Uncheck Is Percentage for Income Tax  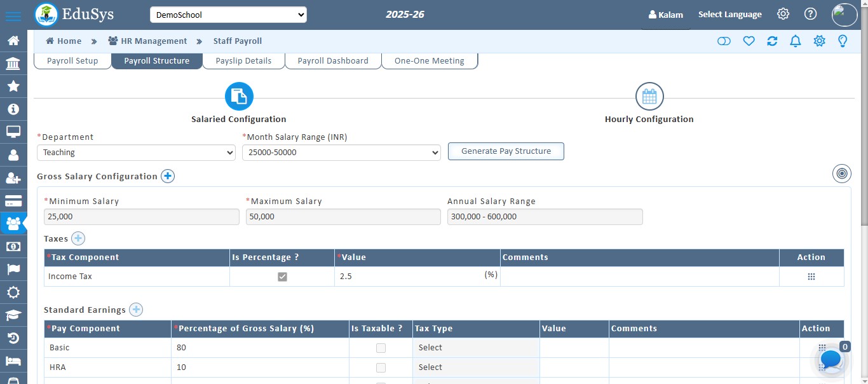pos(282,276)
